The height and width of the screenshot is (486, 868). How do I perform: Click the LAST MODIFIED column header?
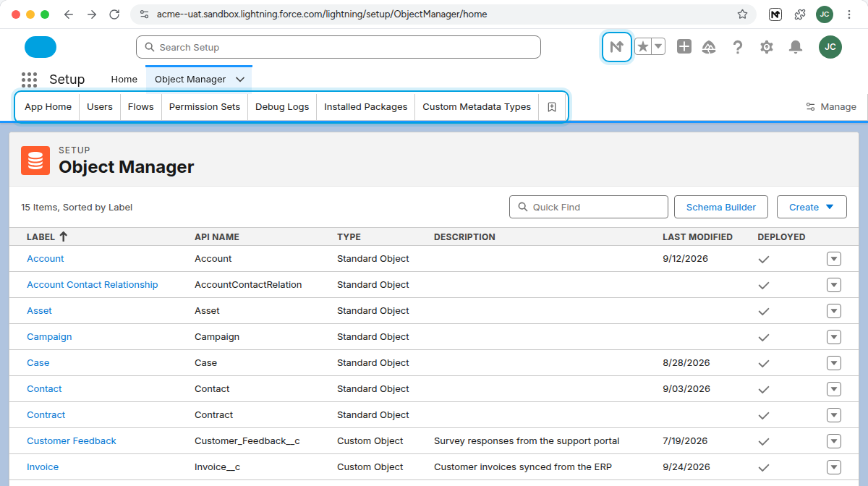[697, 236]
